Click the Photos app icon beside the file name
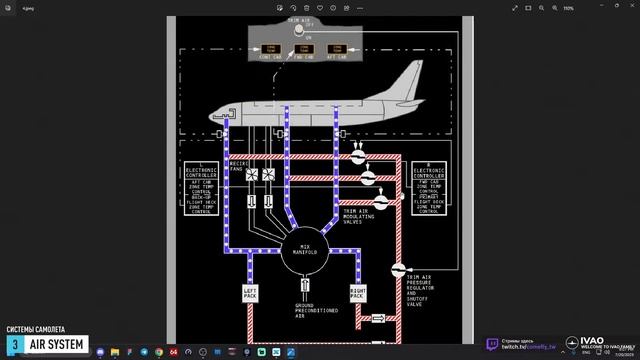This screenshot has width=640, height=360. point(8,8)
